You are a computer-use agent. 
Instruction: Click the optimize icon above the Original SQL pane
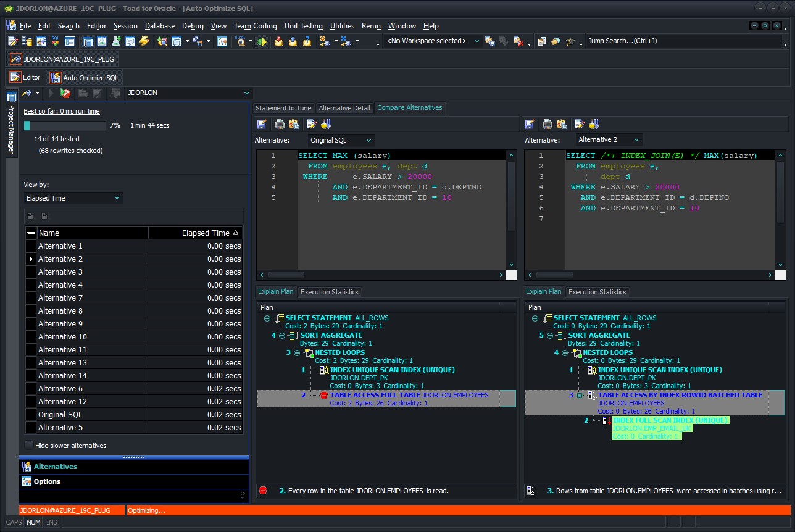click(x=325, y=123)
